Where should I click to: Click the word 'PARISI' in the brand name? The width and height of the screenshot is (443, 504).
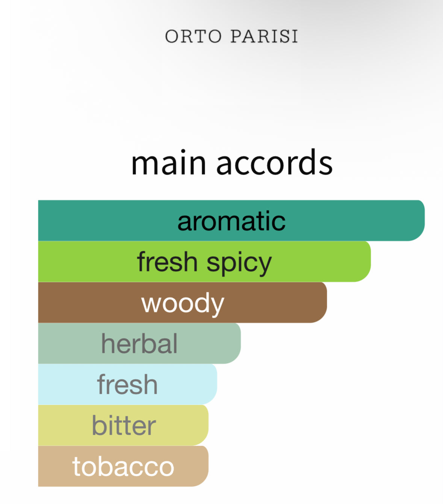(x=264, y=36)
